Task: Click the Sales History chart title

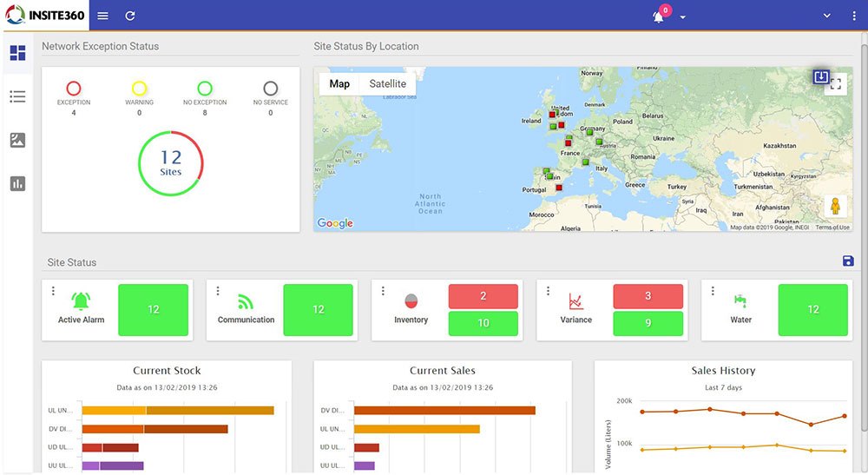Action: click(x=723, y=371)
